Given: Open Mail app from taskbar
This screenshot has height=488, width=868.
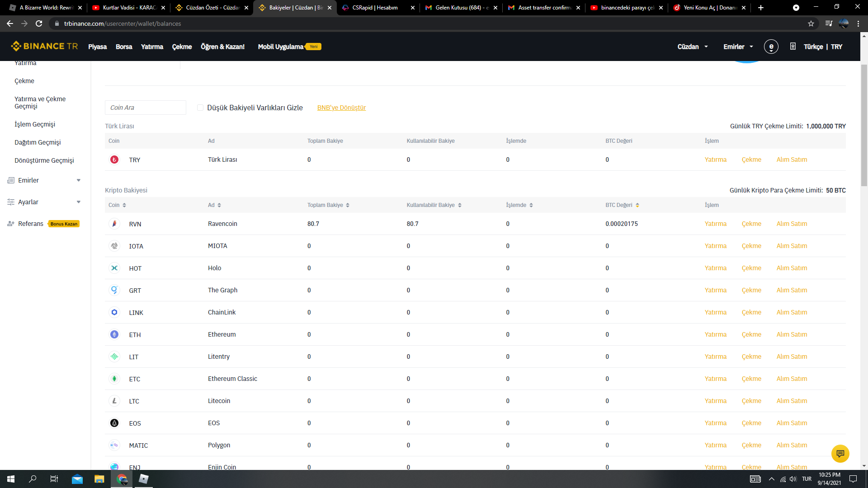Looking at the screenshot, I should click(x=77, y=479).
